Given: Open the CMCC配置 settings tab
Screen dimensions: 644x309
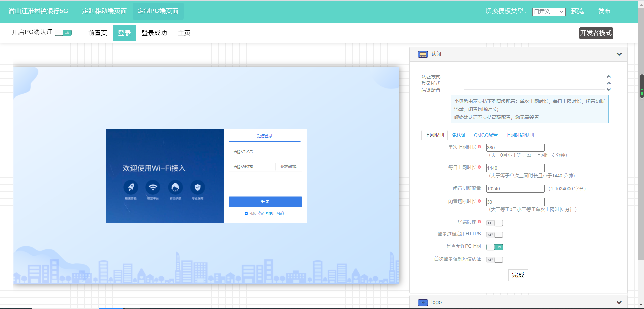Looking at the screenshot, I should click(x=486, y=135).
